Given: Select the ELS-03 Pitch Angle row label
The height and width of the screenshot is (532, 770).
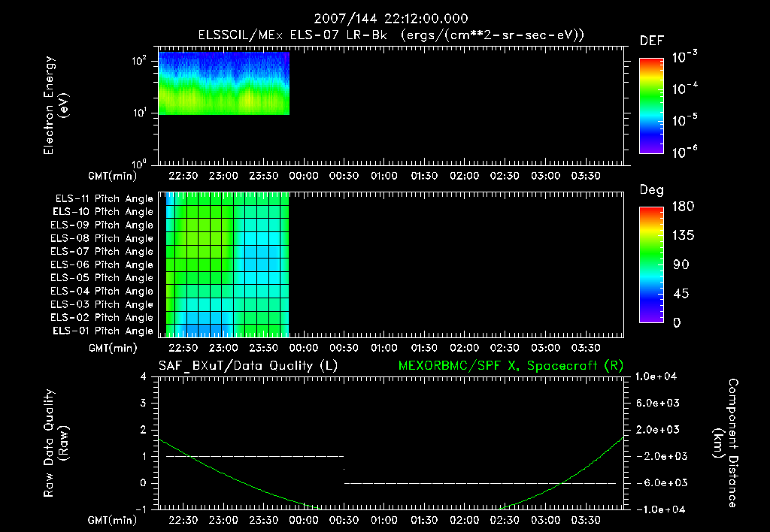Looking at the screenshot, I should coord(102,304).
